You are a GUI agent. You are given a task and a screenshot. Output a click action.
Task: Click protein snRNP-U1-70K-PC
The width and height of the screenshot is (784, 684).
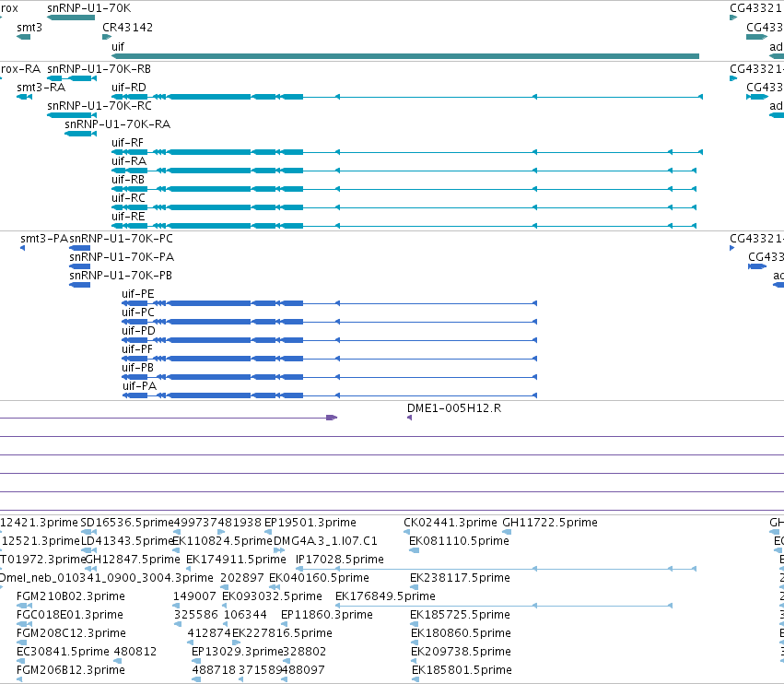(79, 248)
